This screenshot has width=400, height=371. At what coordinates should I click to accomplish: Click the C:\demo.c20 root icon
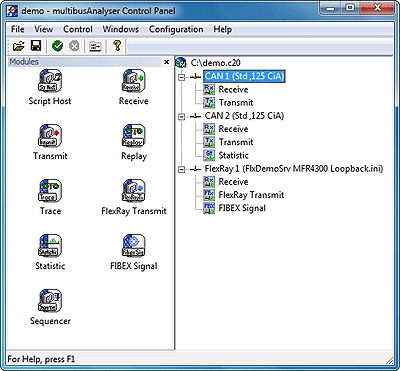181,63
